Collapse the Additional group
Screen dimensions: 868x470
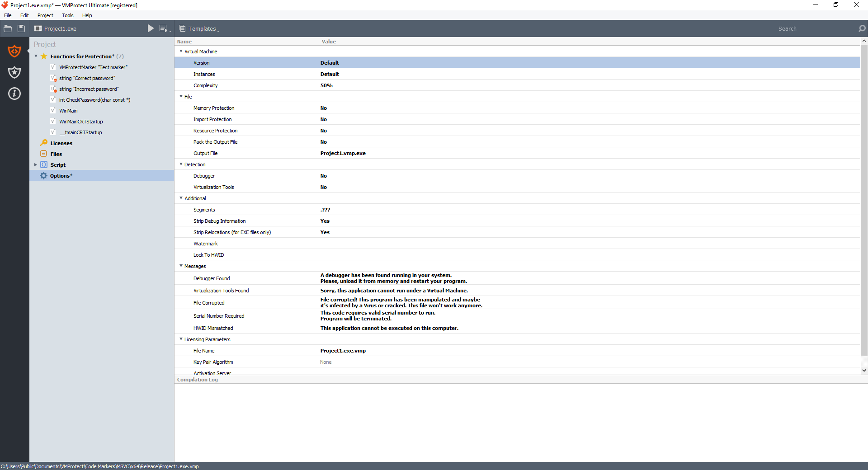pos(181,198)
